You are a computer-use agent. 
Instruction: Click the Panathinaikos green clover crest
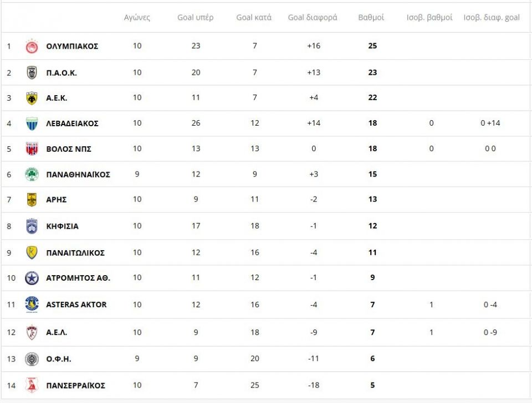point(32,174)
